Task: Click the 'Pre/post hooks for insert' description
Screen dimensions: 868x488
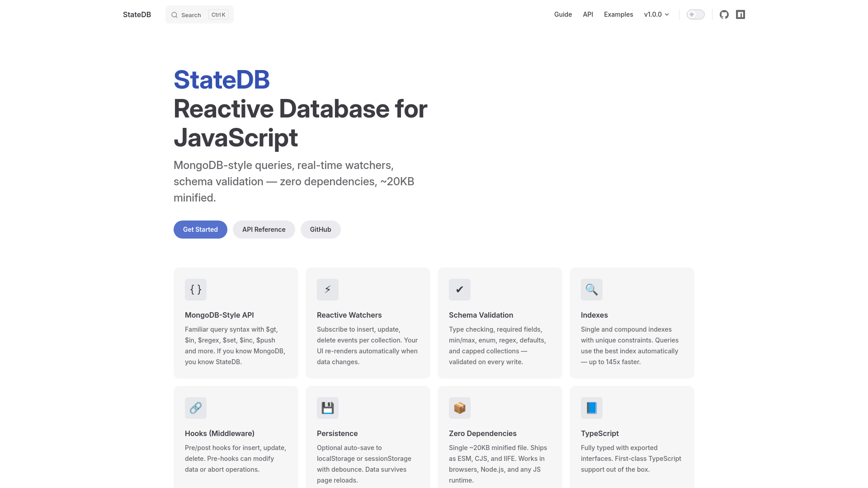Action: 236,459
